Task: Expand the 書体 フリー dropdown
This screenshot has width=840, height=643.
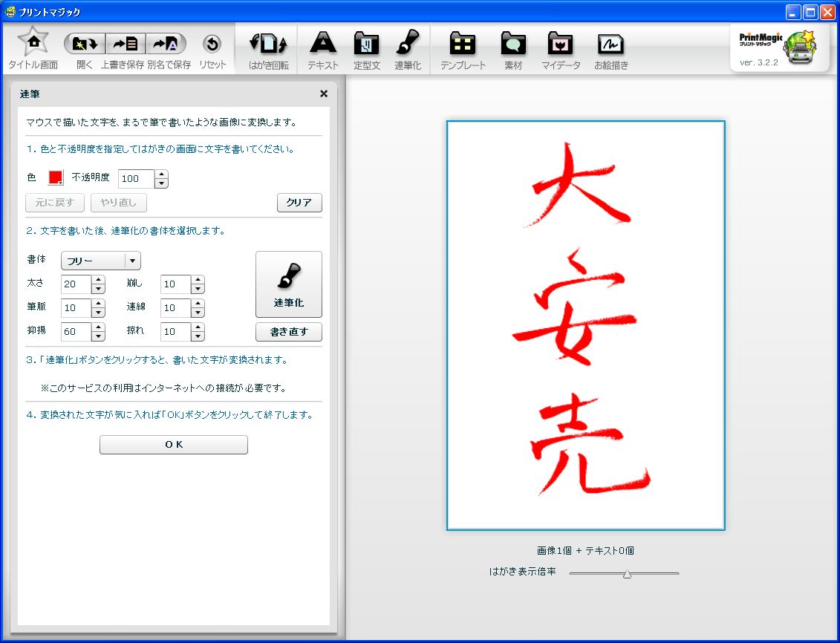Action: (132, 261)
